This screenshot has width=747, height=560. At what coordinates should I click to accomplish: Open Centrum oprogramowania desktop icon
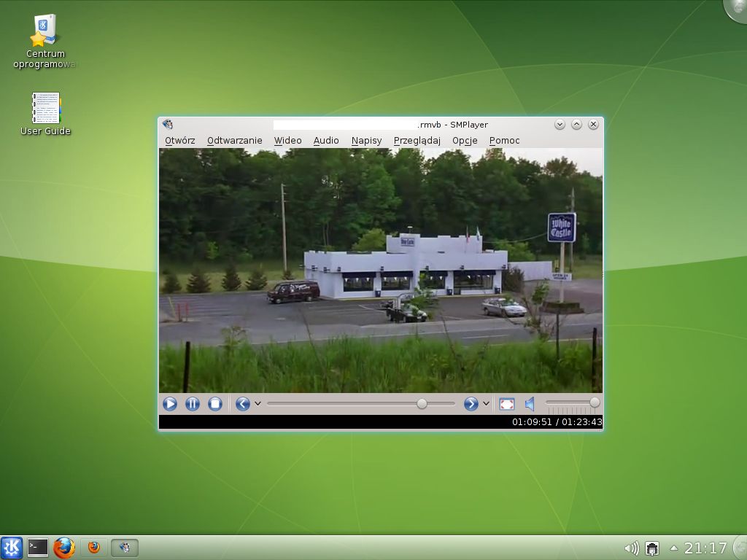[x=44, y=42]
